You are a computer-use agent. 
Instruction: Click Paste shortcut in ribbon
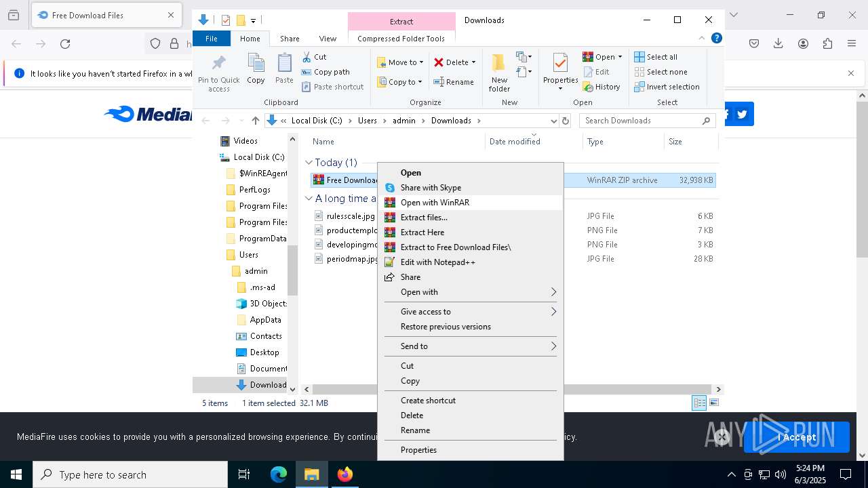click(332, 87)
